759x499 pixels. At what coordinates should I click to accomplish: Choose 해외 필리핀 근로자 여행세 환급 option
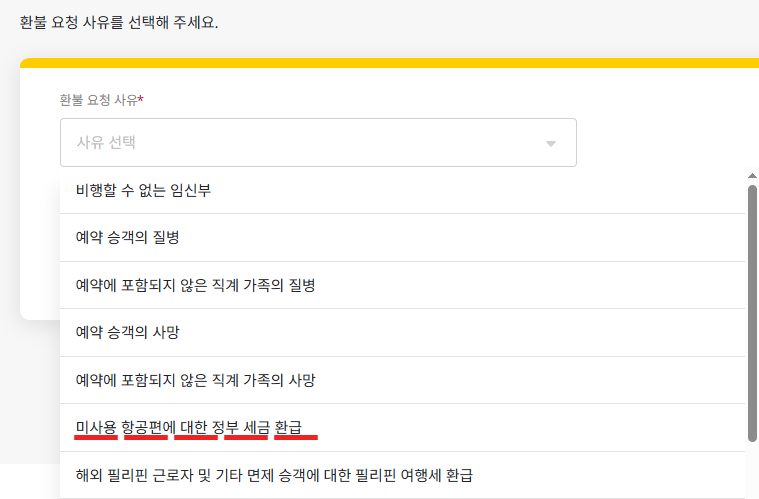pyautogui.click(x=402, y=475)
